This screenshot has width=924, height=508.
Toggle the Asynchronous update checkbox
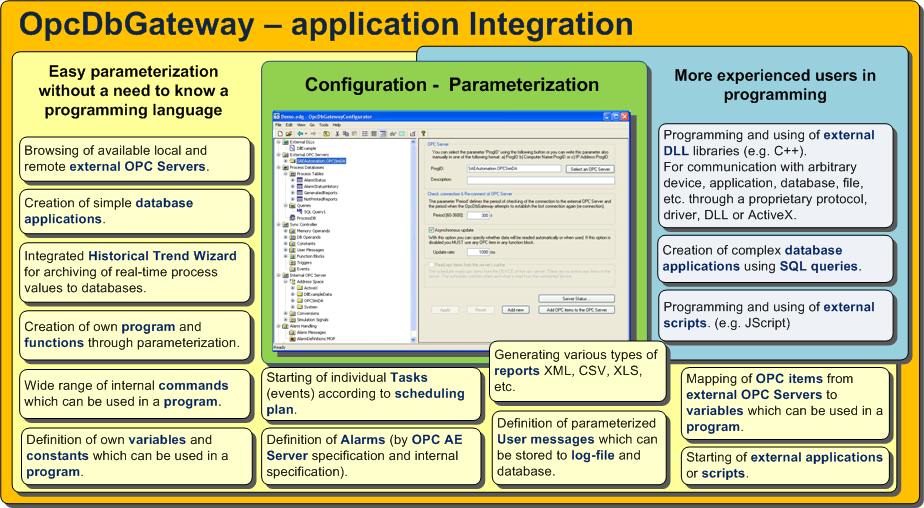(x=431, y=230)
